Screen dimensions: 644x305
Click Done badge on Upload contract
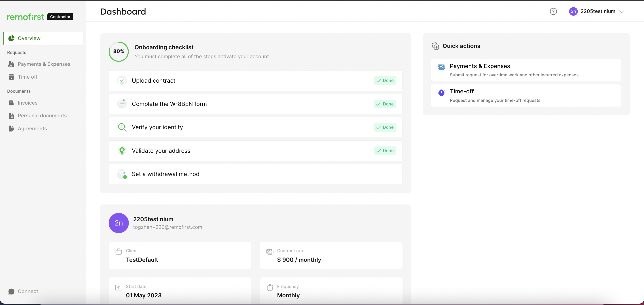[x=385, y=81]
